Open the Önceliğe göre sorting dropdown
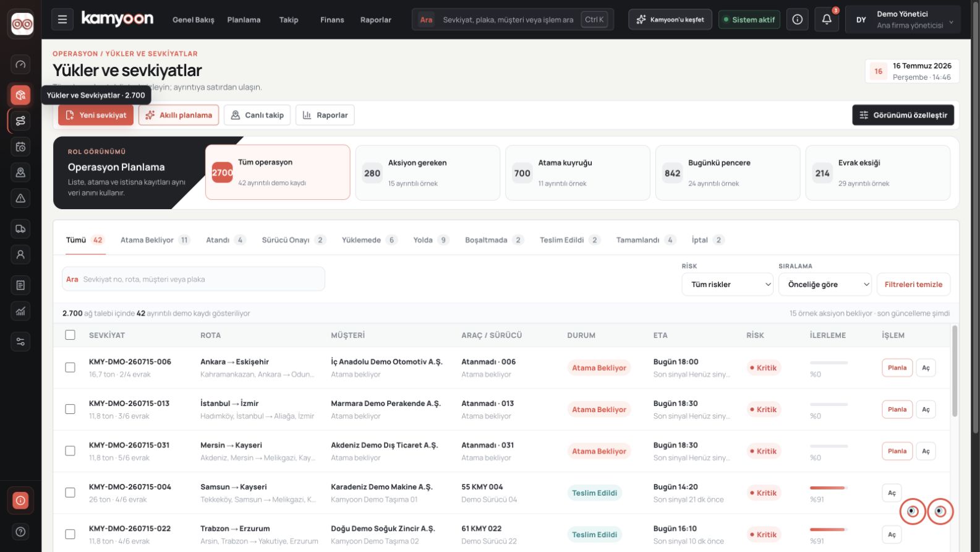The height and width of the screenshot is (552, 980). tap(825, 284)
